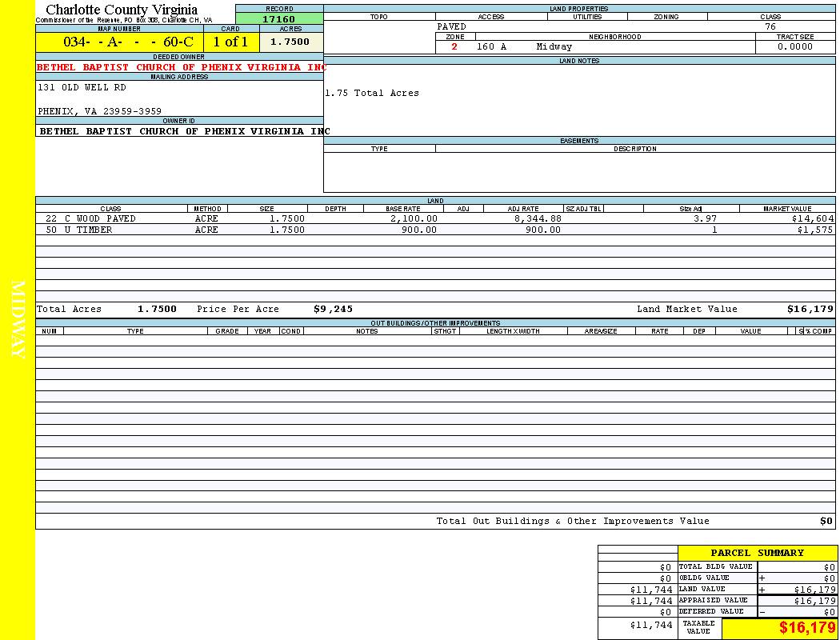Click the card '1 of 1' indicator
Viewport: 840px width, 640px height.
[x=230, y=42]
